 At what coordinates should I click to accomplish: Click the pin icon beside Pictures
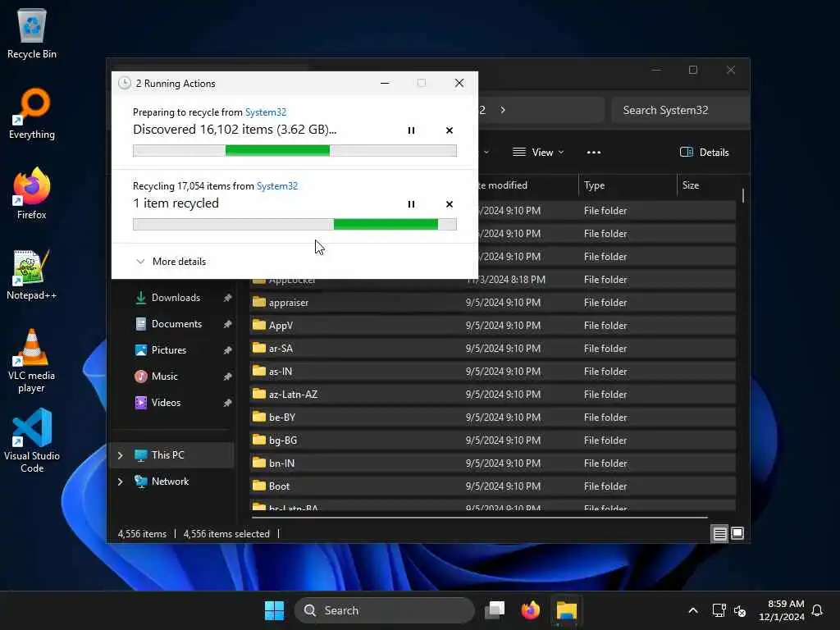point(228,350)
